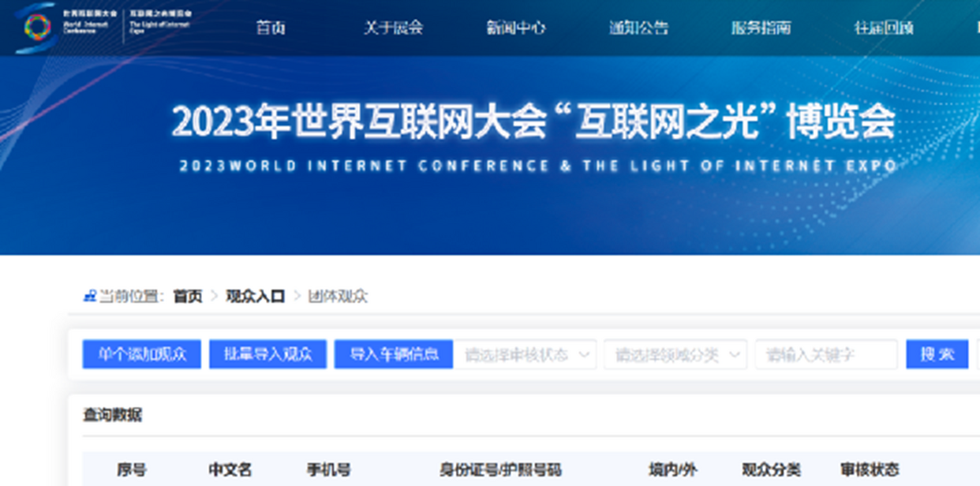
Task: Open the 请选择领域分类 dropdown
Action: click(x=675, y=354)
